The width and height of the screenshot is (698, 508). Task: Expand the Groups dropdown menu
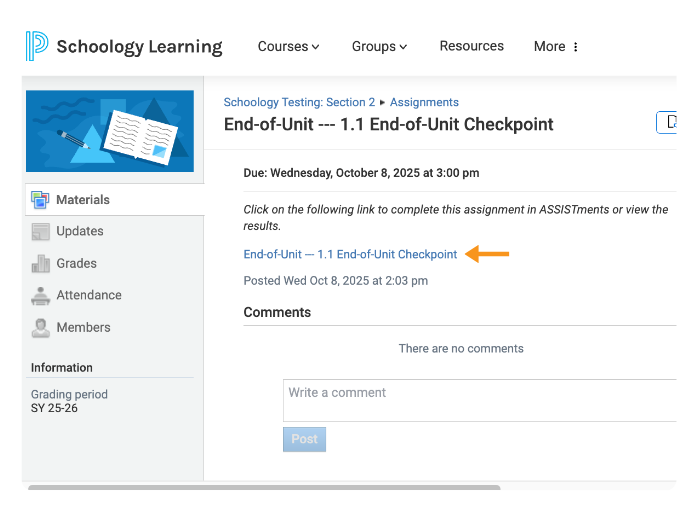pos(379,46)
